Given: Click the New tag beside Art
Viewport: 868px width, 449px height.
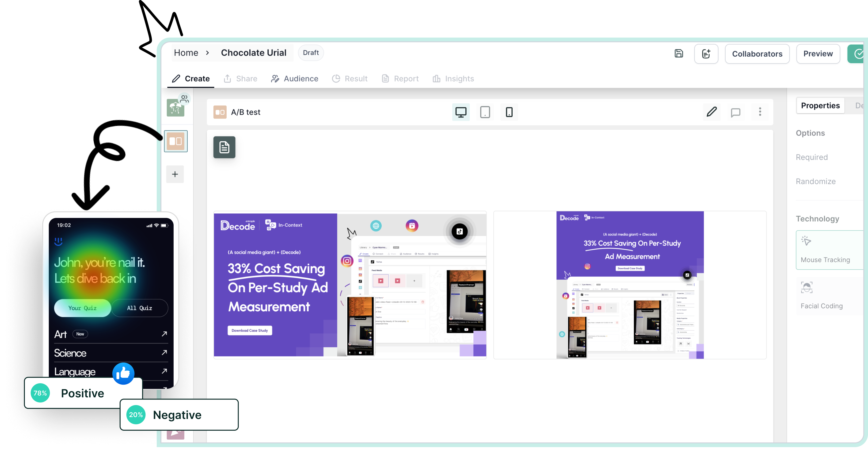Looking at the screenshot, I should pyautogui.click(x=80, y=334).
